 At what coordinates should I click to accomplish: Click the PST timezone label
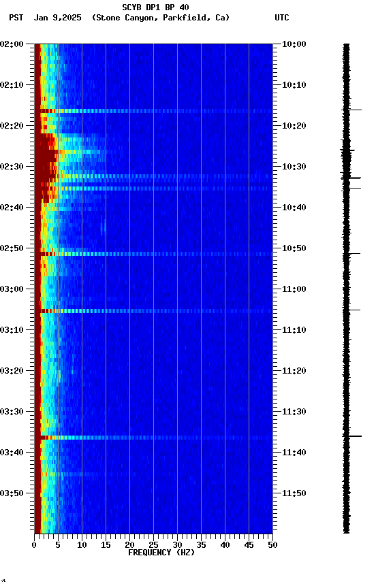pyautogui.click(x=16, y=18)
